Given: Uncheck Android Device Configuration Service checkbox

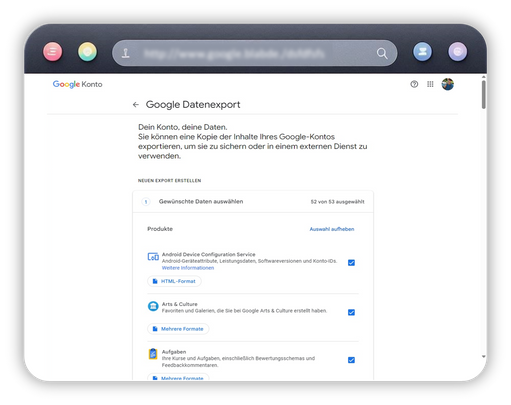Looking at the screenshot, I should pyautogui.click(x=351, y=263).
